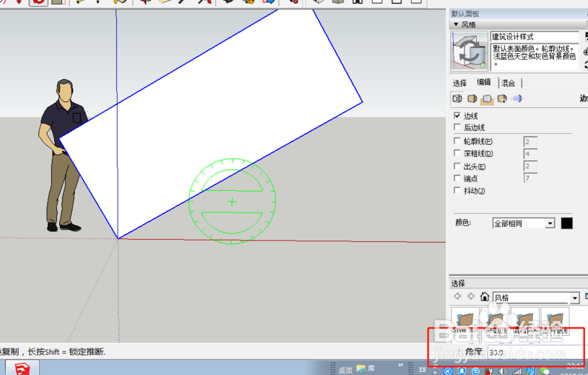Enable the 轮廓线 profiles checkbox
The width and height of the screenshot is (588, 375).
(457, 141)
